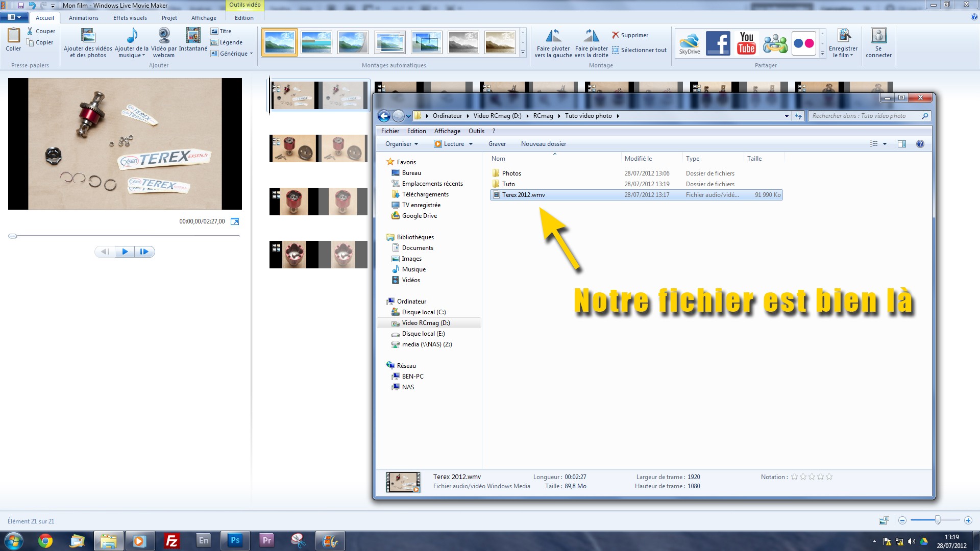Viewport: 980px width, 551px height.
Task: Select first storyboard clip thumbnail
Action: [320, 95]
